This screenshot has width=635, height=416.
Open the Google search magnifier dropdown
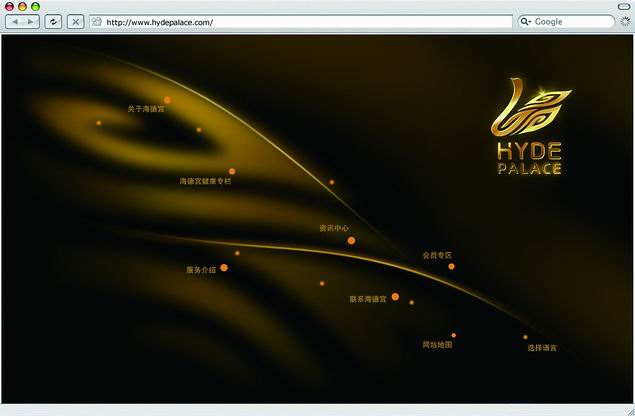tap(526, 21)
